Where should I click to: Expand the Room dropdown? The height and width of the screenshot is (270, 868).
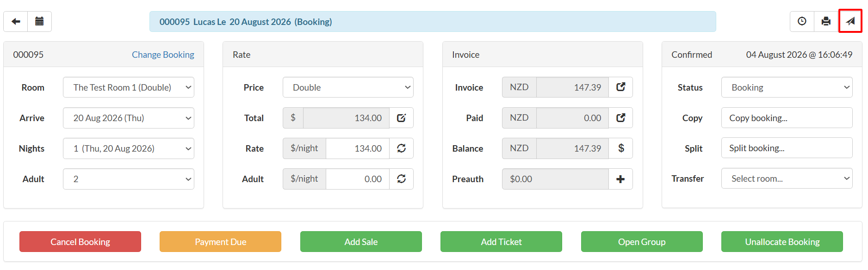[129, 87]
